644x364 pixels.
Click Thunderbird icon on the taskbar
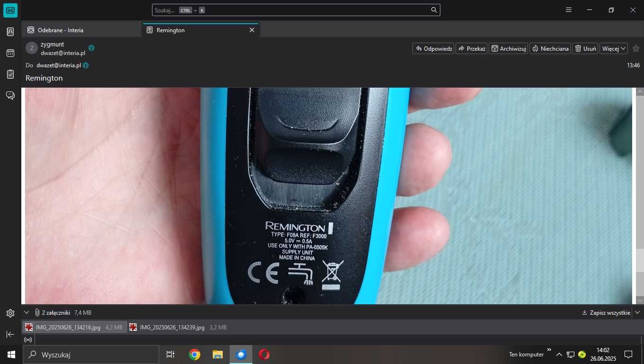click(241, 355)
